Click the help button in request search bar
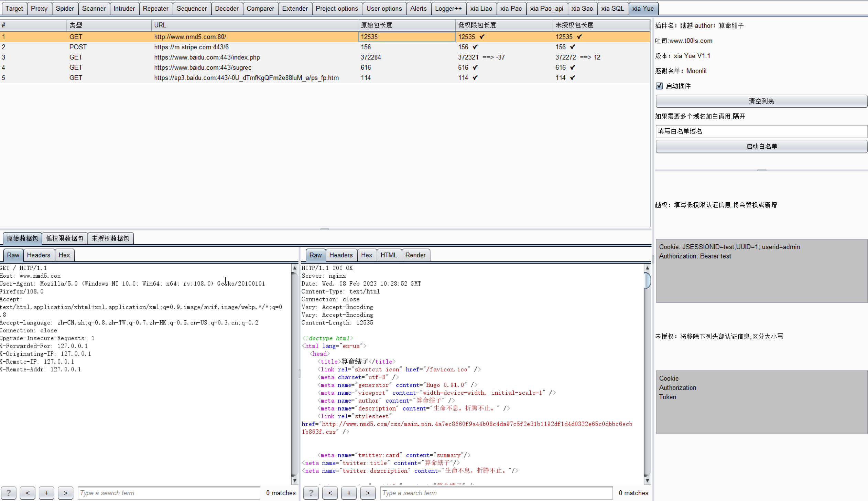Viewport: 868px width, 501px height. (9, 493)
